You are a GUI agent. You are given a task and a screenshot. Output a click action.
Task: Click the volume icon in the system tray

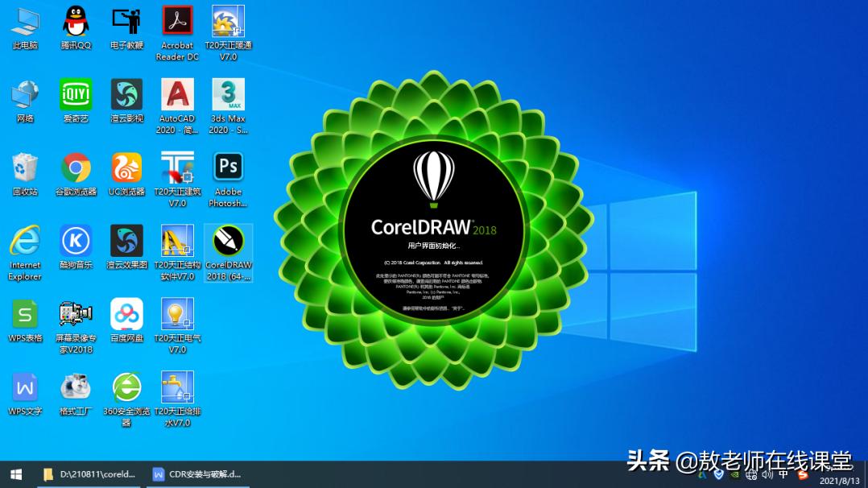point(767,475)
